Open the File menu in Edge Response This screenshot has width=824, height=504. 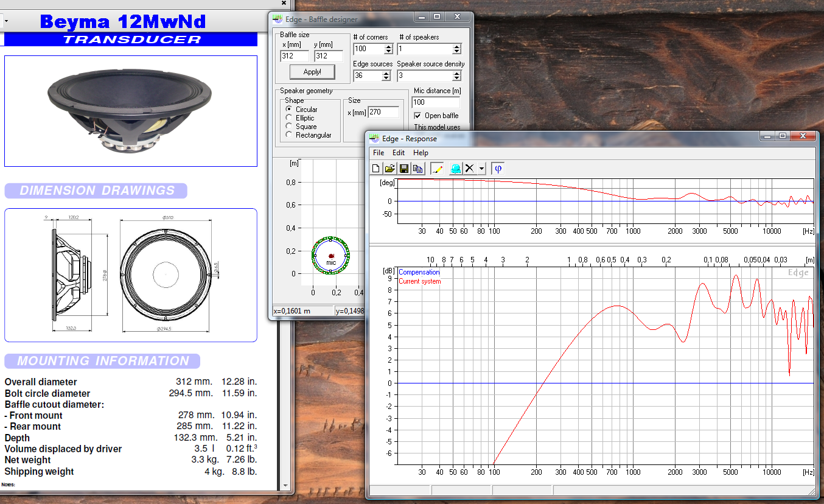pyautogui.click(x=379, y=153)
